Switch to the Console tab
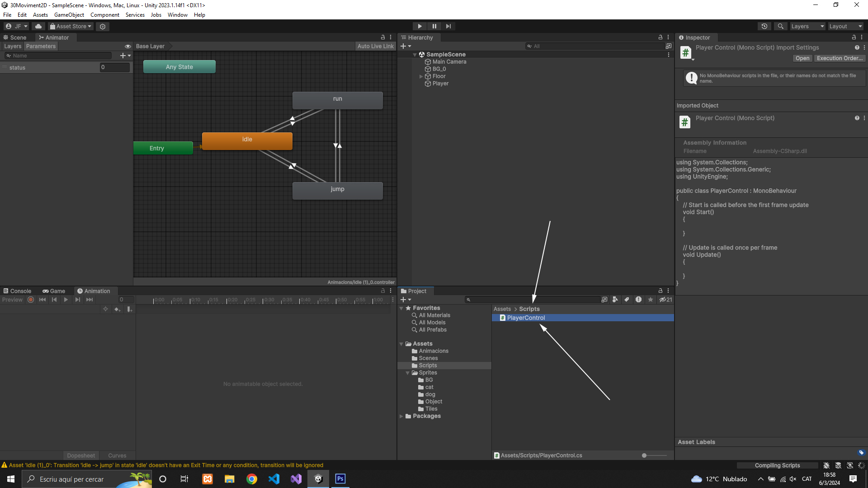Screen dimensions: 868x488 click(17, 291)
